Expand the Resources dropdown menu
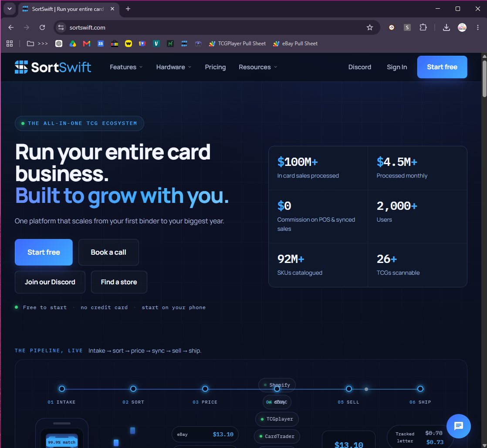 (x=258, y=67)
